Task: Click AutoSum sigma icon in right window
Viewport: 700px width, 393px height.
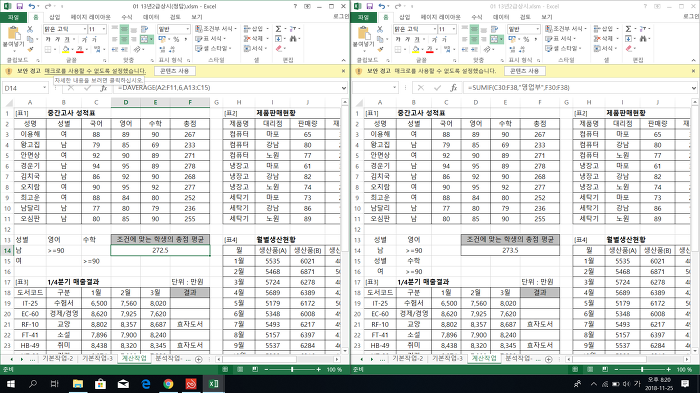Action: point(629,29)
